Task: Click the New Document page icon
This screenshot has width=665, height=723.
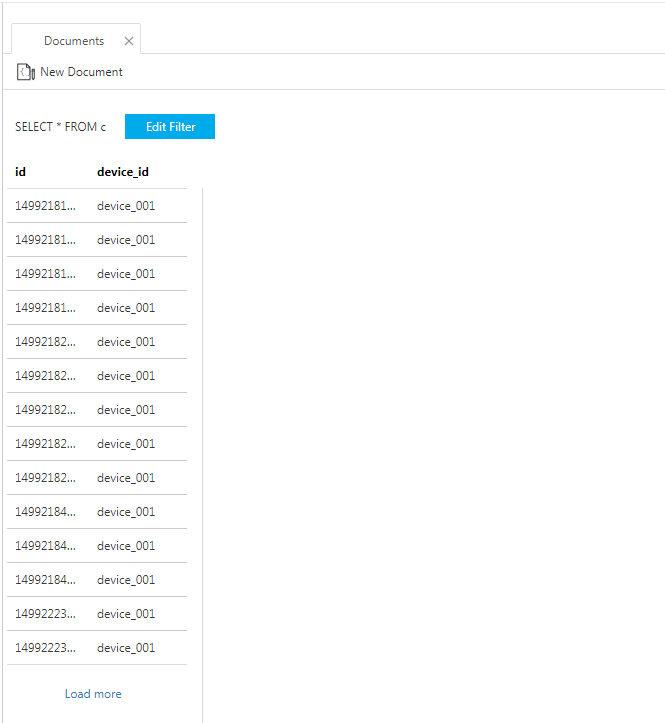Action: 26,72
